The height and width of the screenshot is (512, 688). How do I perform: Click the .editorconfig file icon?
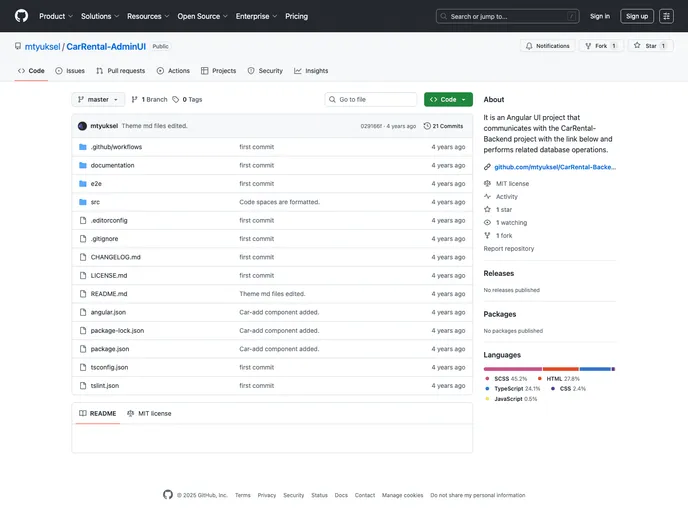click(82, 220)
